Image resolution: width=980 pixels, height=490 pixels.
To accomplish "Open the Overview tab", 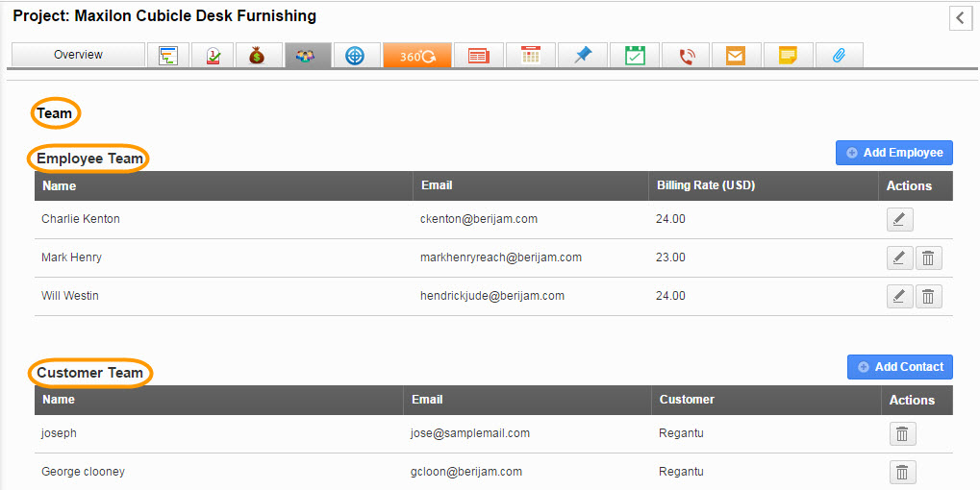I will coord(78,55).
